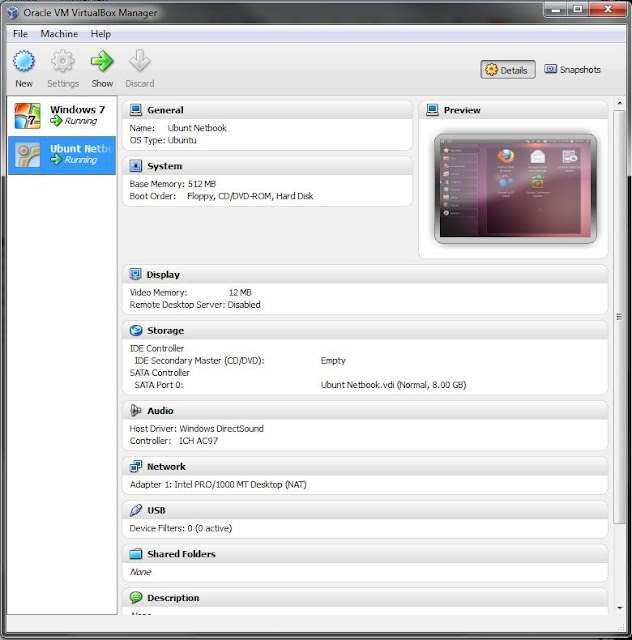The height and width of the screenshot is (640, 632).
Task: Click Host Driver Windows DirectSound text
Action: [x=196, y=428]
